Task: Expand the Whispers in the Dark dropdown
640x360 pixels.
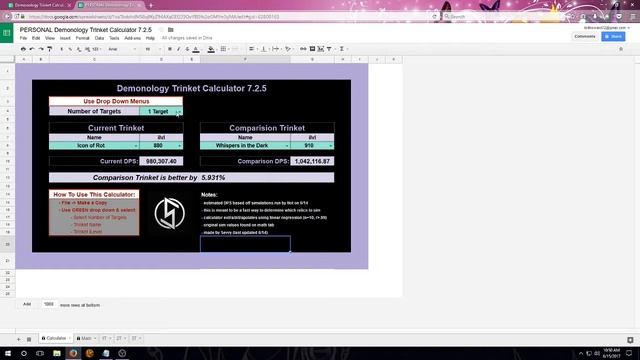Action: [287, 146]
